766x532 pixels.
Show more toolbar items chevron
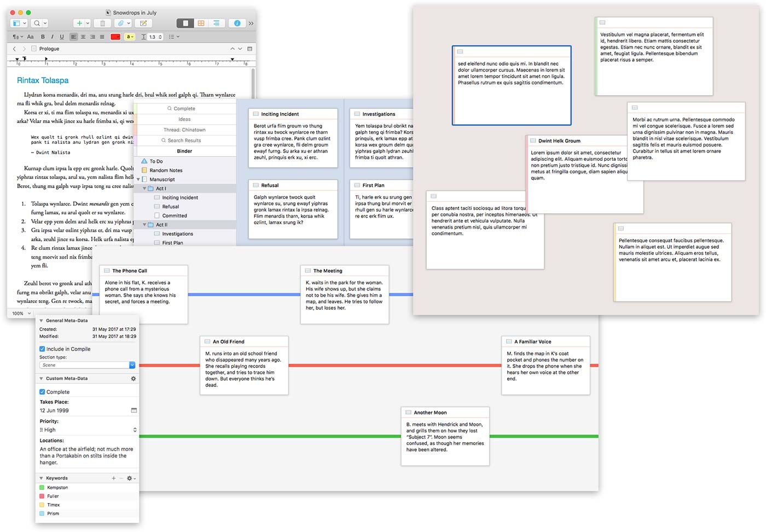[x=251, y=24]
